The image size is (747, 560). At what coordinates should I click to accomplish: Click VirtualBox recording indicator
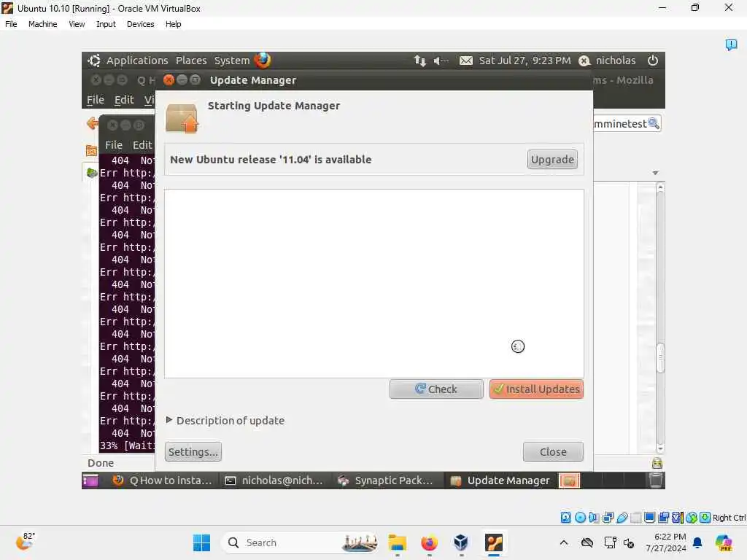coord(664,518)
